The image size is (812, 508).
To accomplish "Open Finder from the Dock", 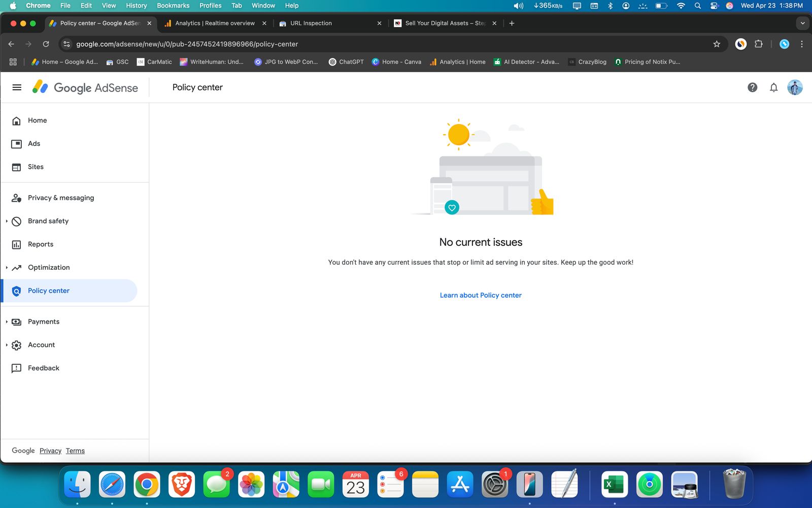I will tap(77, 485).
